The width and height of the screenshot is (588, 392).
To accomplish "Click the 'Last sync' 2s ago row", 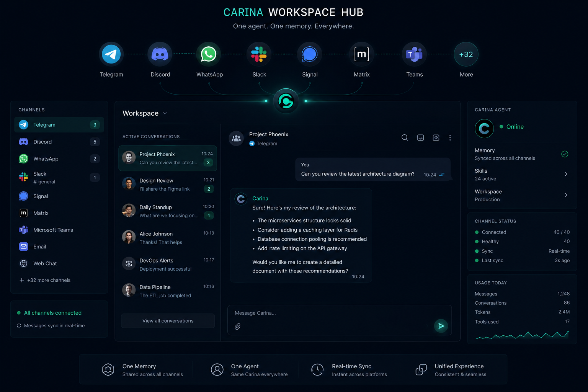I will pos(522,260).
